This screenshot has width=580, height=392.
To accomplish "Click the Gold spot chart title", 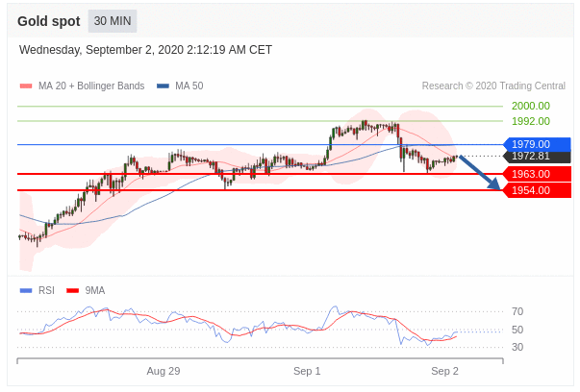I will pyautogui.click(x=49, y=21).
